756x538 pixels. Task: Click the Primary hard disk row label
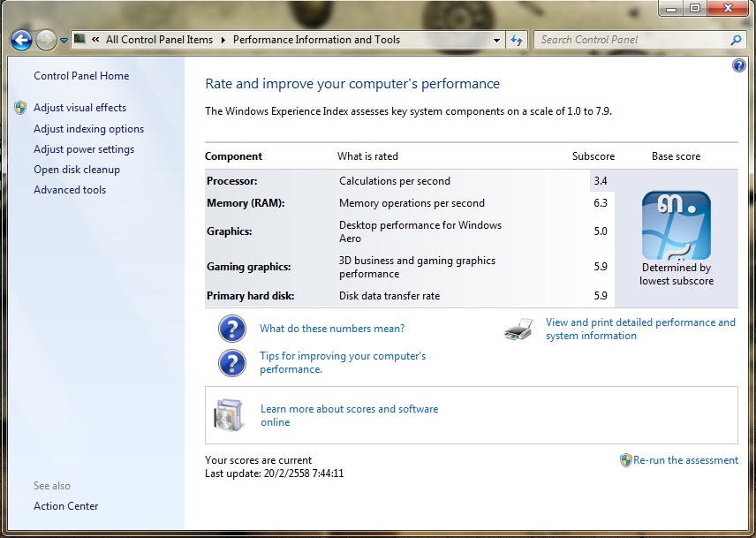250,296
